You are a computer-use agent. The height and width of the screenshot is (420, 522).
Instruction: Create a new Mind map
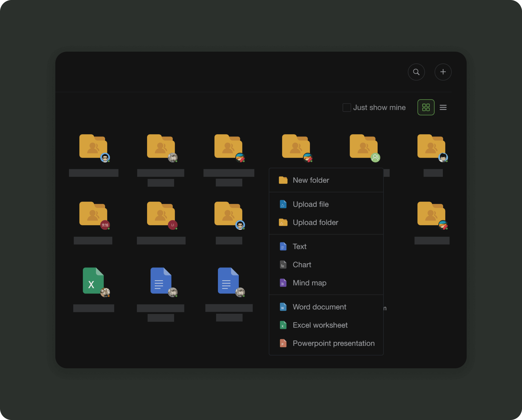click(309, 283)
